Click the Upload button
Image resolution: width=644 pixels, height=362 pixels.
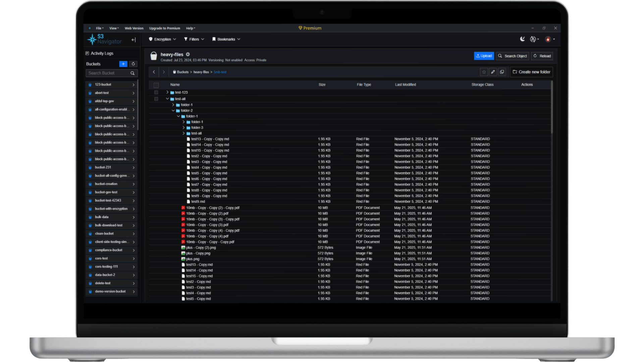[x=484, y=56]
